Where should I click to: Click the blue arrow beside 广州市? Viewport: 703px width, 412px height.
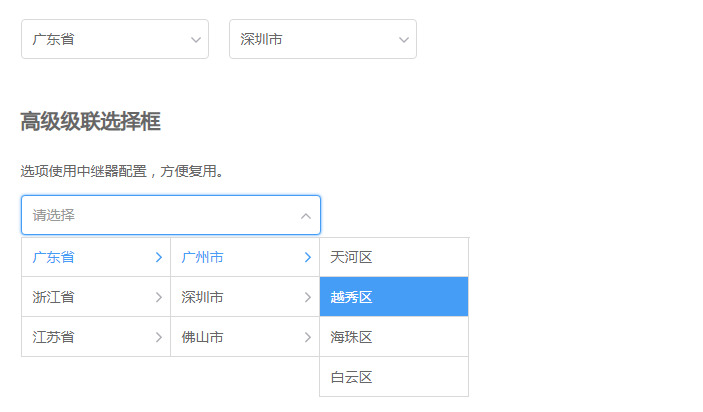(x=308, y=257)
